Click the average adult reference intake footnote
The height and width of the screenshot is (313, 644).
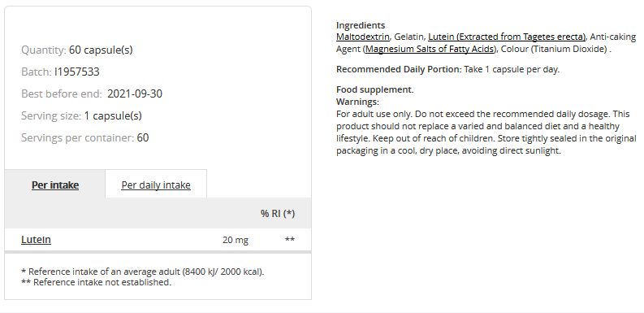pos(142,272)
